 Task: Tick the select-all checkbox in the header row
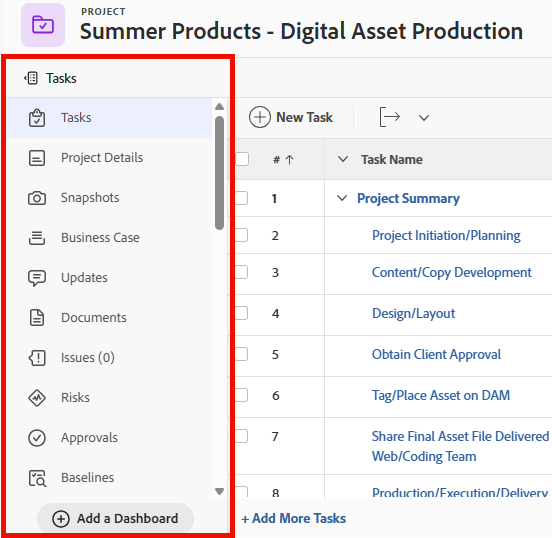(242, 159)
